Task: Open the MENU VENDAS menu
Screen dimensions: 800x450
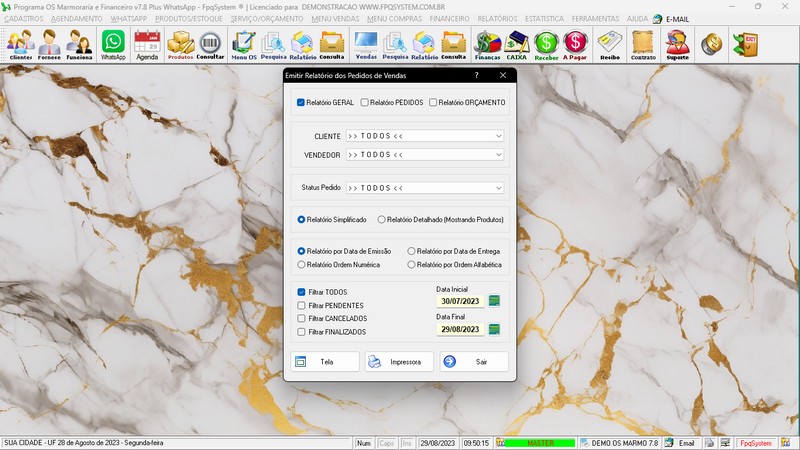Action: click(335, 19)
